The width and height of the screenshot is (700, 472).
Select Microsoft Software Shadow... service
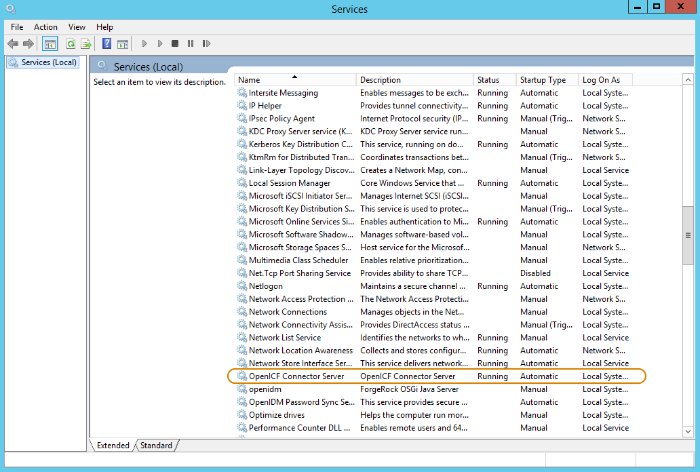[x=301, y=234]
